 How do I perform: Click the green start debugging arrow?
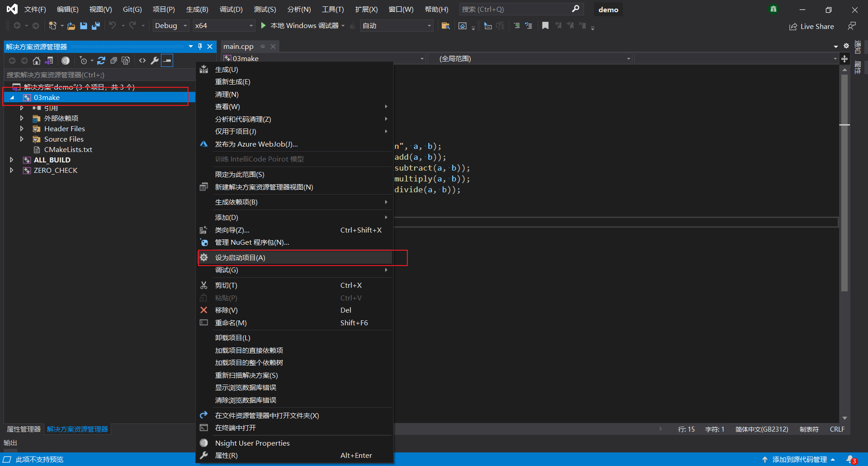point(264,26)
